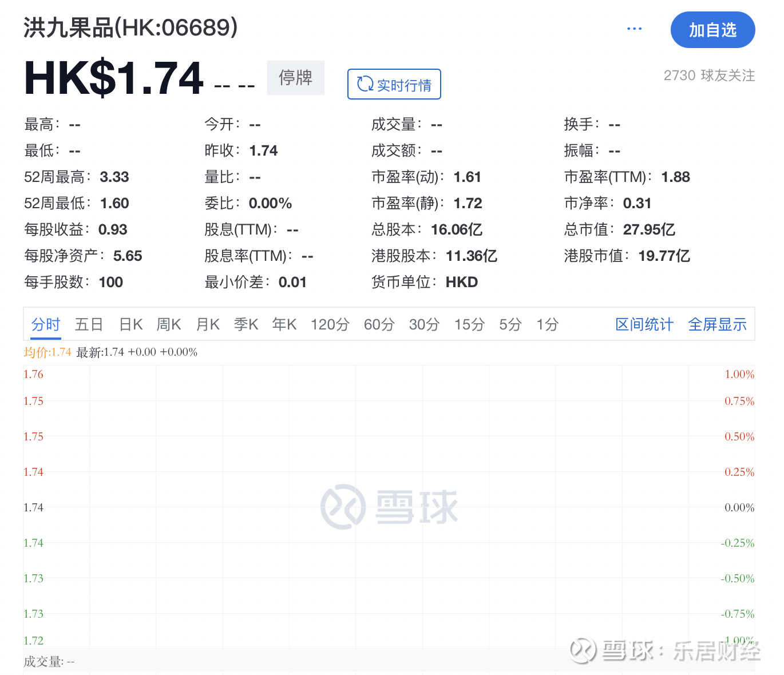Viewport: 784px width, 675px height.
Task: Click the 市盈率(静) value 1.72
Action: 468,204
